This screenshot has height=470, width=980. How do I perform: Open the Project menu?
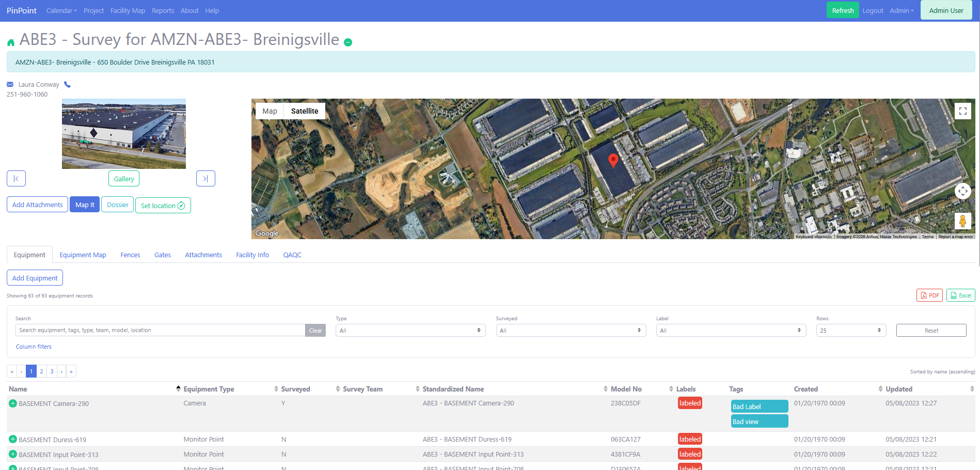[93, 10]
